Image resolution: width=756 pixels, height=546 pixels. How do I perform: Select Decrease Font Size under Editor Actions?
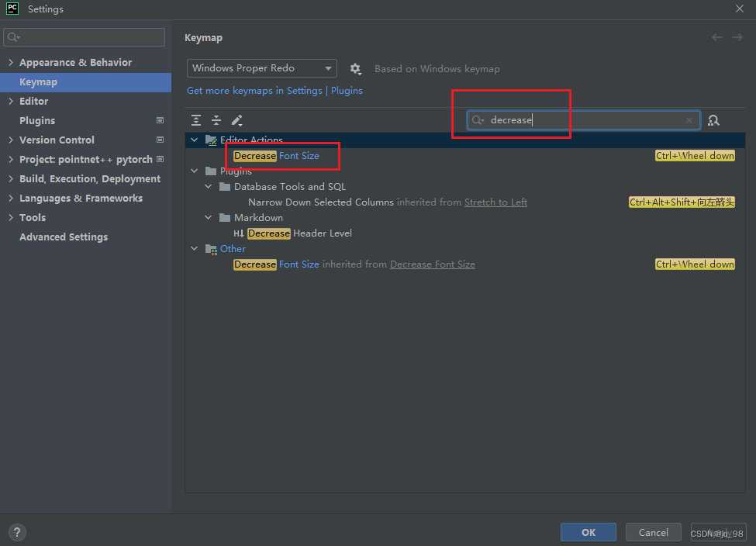point(276,156)
